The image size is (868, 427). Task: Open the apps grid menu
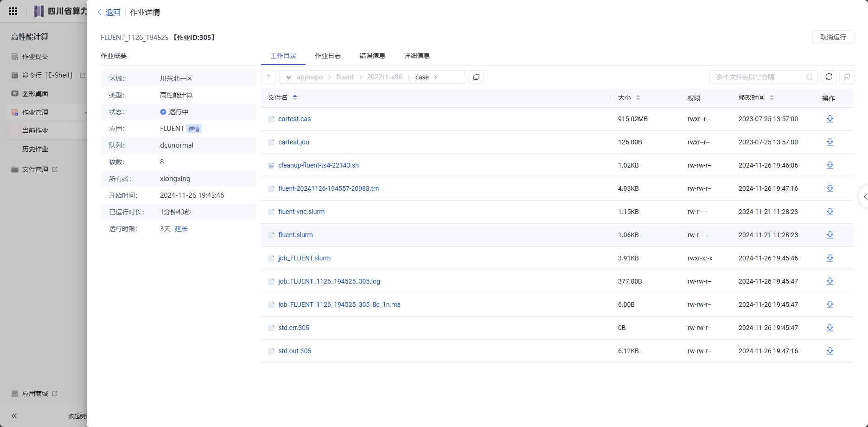coord(13,11)
